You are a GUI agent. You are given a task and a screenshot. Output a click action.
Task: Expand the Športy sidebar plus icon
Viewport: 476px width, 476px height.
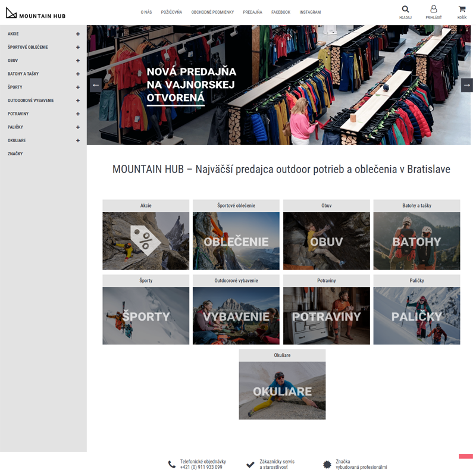78,87
